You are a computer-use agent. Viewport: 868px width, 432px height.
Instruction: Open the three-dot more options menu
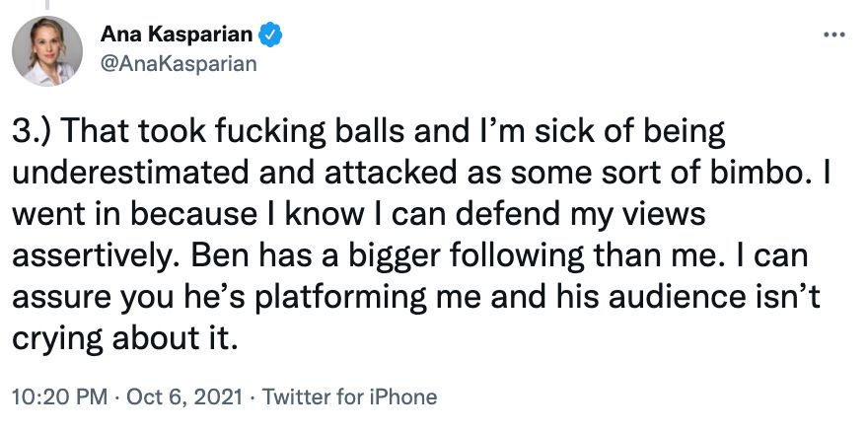coord(833,35)
